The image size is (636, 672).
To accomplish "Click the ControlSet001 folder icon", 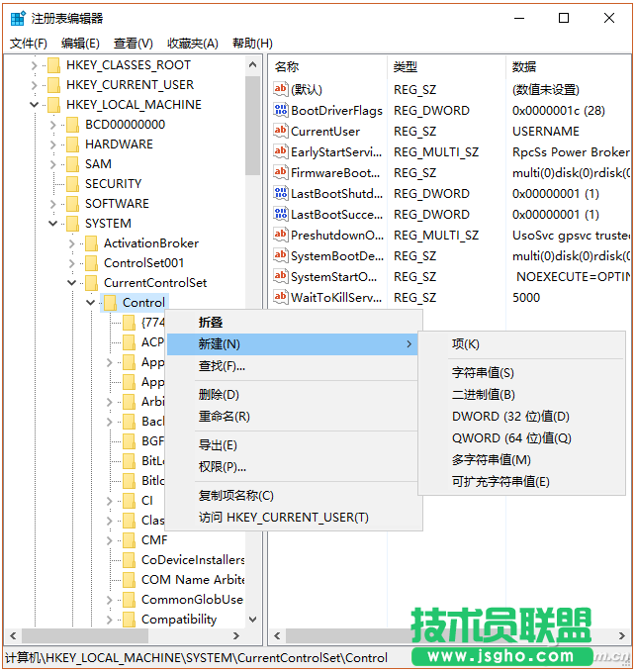I will [x=92, y=263].
